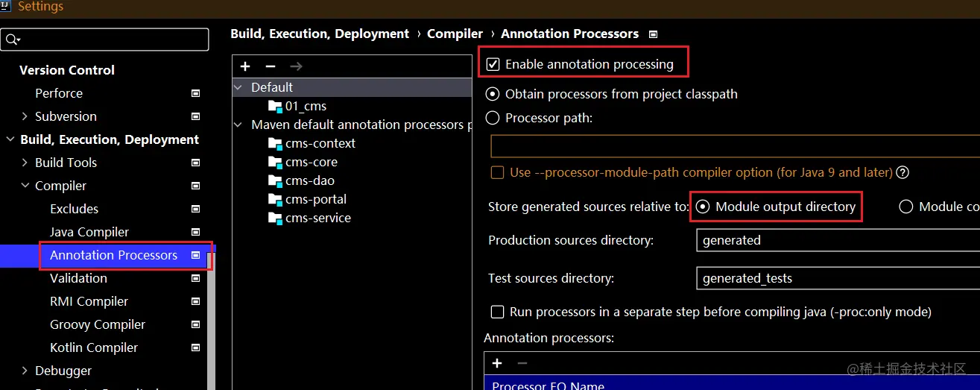This screenshot has height=390, width=980.
Task: Click the cms-context module folder icon
Action: pos(276,143)
